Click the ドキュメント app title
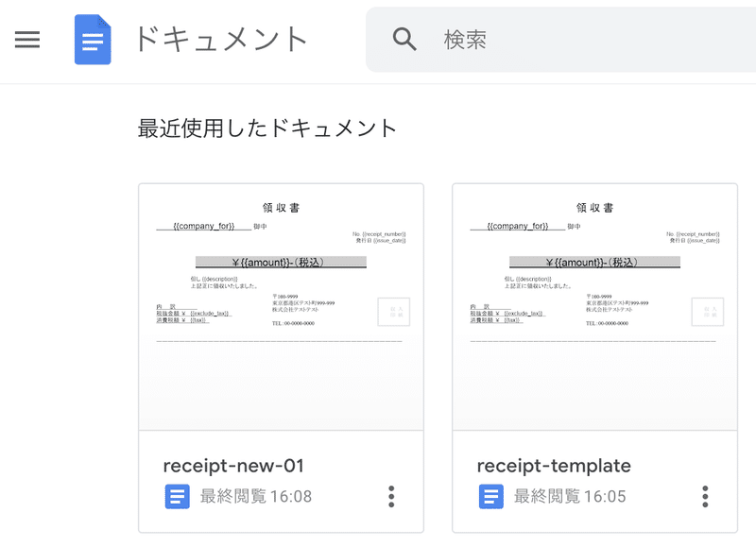Image resolution: width=756 pixels, height=547 pixels. 220,40
